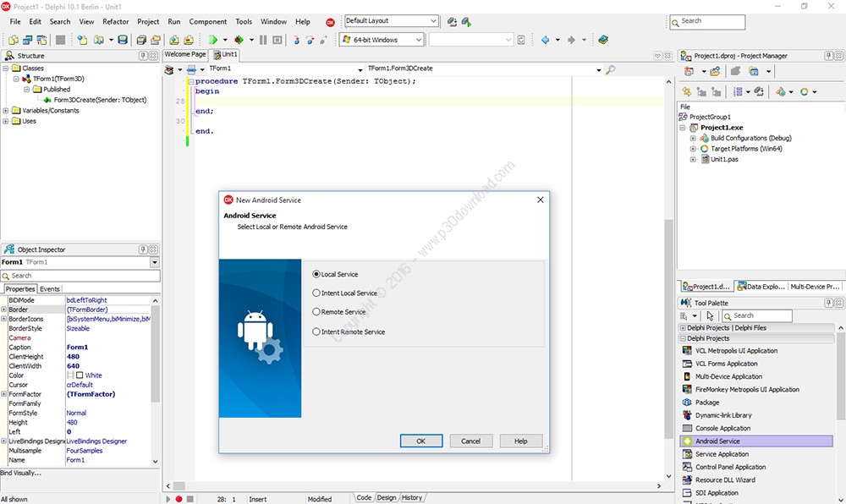The width and height of the screenshot is (846, 504).
Task: Click the Add New Project icon in Project Manager
Action: point(689,71)
